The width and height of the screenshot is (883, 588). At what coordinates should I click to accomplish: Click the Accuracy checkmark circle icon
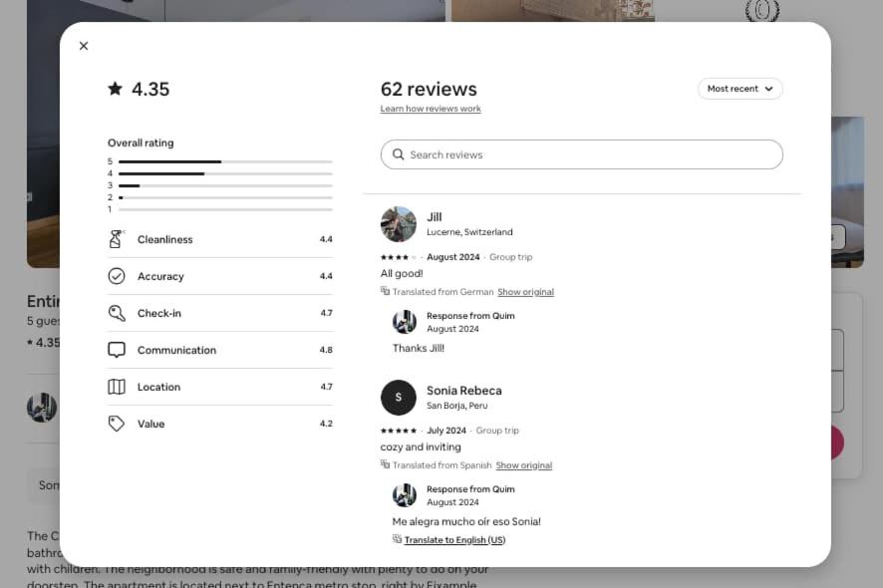117,276
